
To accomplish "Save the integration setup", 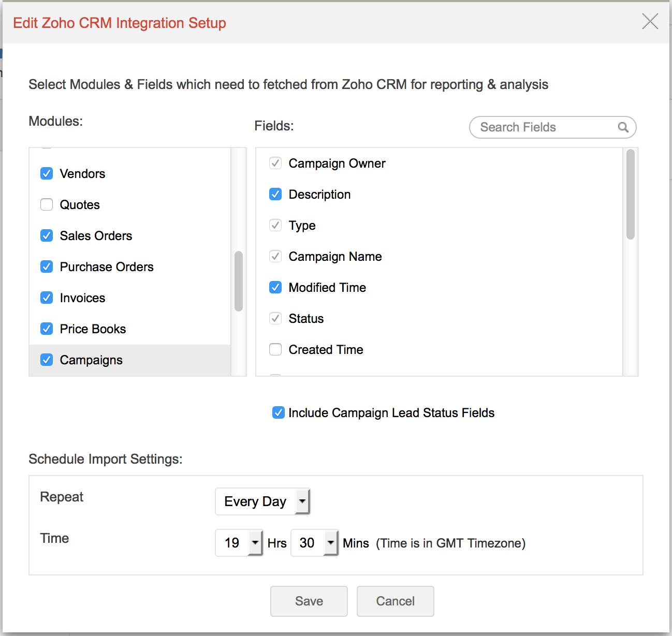I will pos(309,601).
